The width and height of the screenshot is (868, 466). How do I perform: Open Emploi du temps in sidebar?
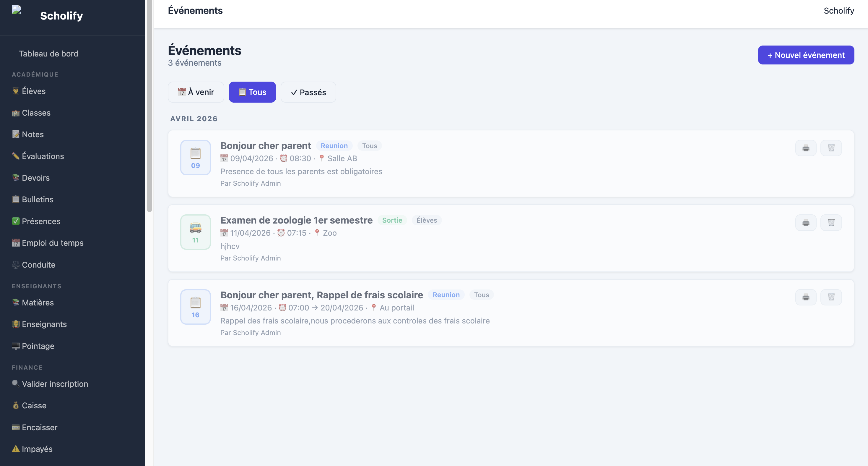point(53,243)
